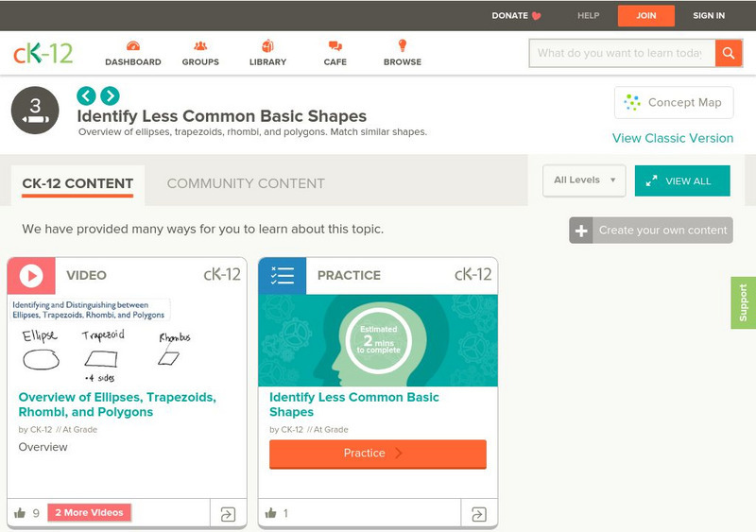Click the Join button
The height and width of the screenshot is (532, 756).
click(646, 16)
